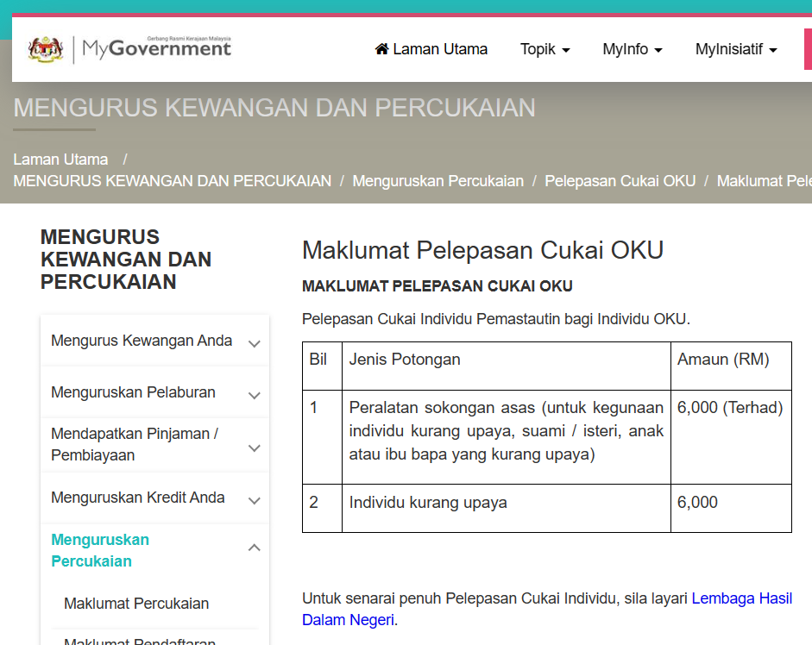
Task: Click the chevron beside Mendapatkan Pinjaman / Pembiayaan
Action: coord(254,446)
